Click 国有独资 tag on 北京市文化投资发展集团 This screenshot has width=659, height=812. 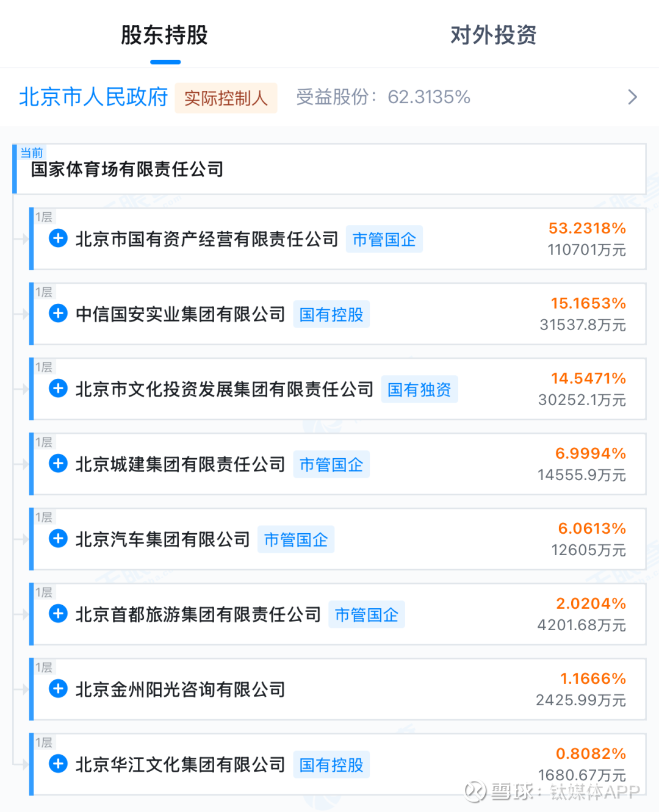[419, 390]
